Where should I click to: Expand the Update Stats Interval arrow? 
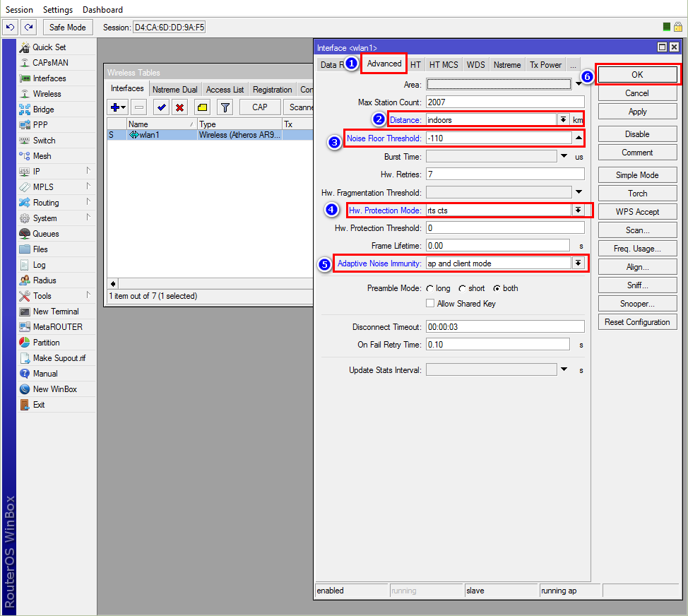(564, 370)
